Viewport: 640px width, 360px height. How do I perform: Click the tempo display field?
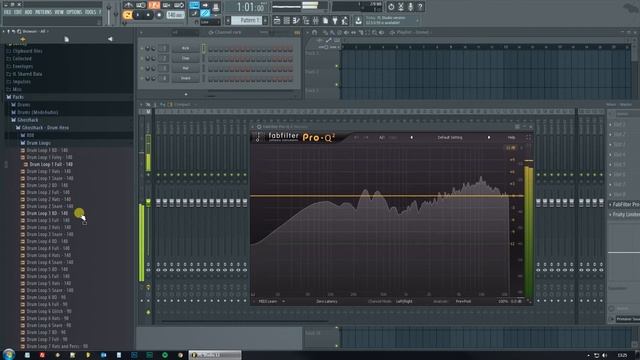tap(175, 15)
